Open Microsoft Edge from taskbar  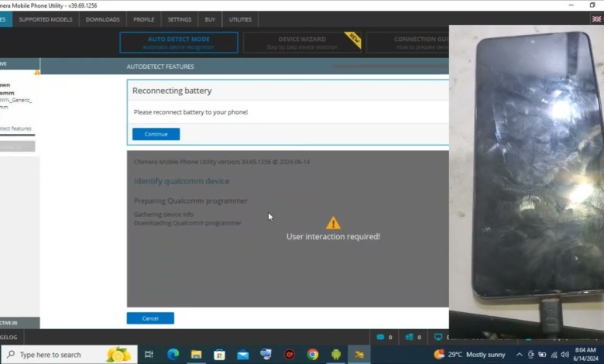(173, 355)
